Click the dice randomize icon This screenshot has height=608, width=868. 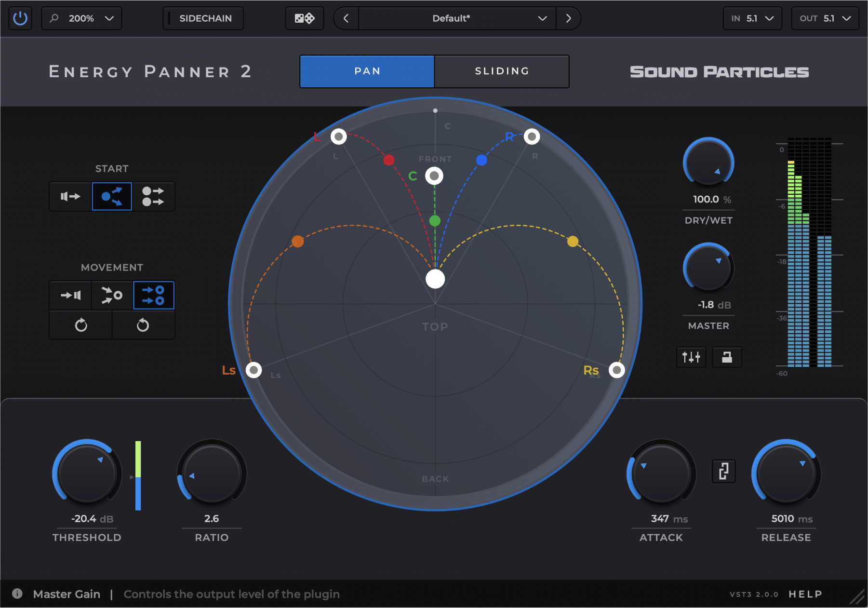305,18
